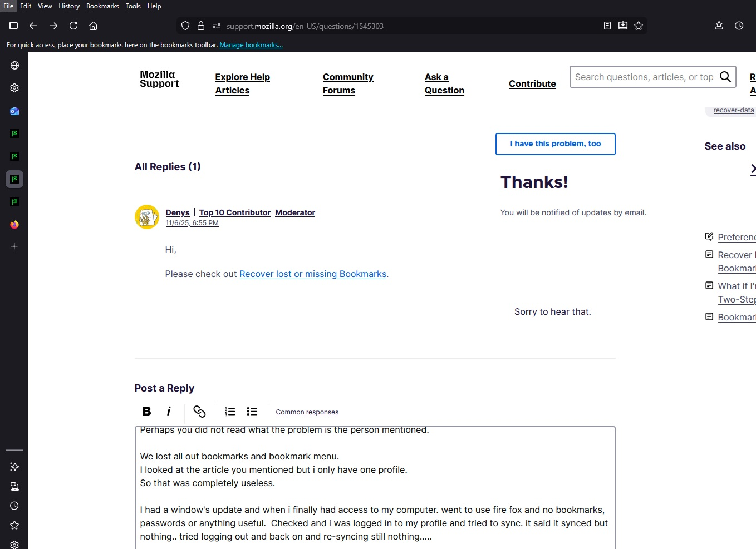
Task: Click 'I have this problem, too' button
Action: 556,144
